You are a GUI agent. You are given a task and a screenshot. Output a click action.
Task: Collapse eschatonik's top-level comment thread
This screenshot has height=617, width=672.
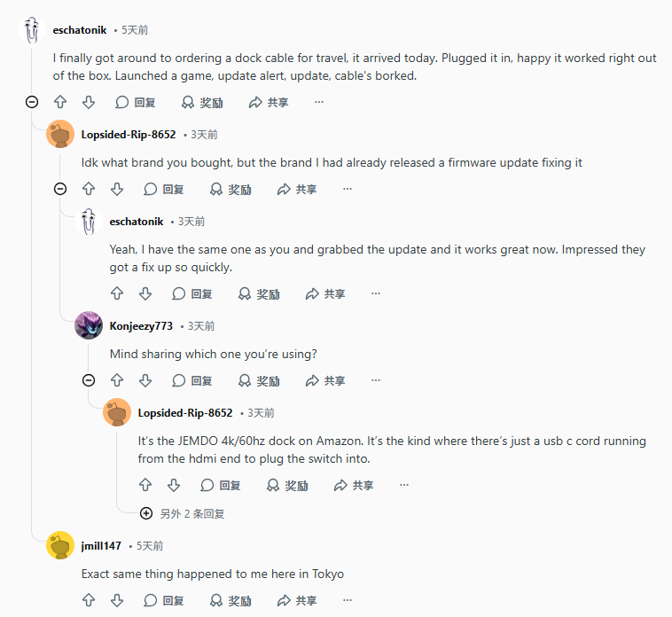click(x=32, y=103)
